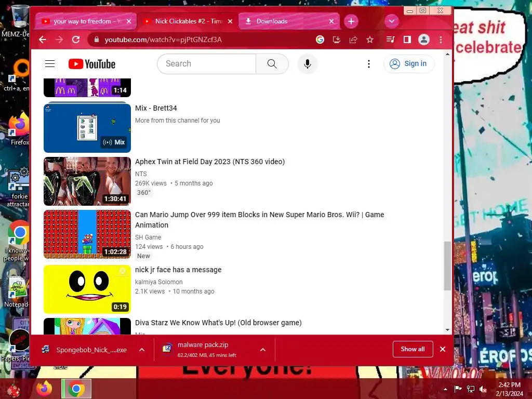
Task: Open Mix - Brett34 title link
Action: point(156,108)
